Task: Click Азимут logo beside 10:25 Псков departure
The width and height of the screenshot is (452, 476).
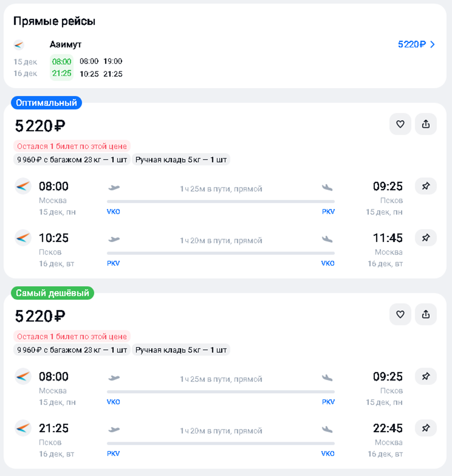Action: [23, 238]
